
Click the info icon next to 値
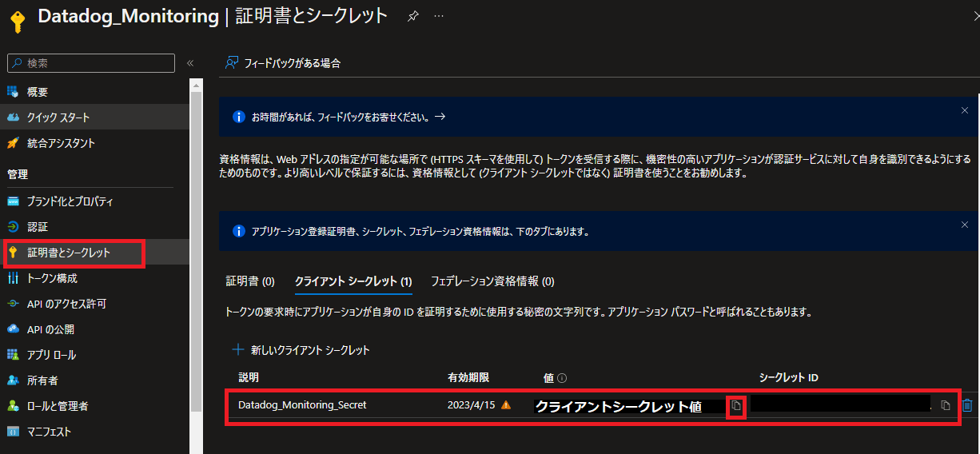(562, 378)
